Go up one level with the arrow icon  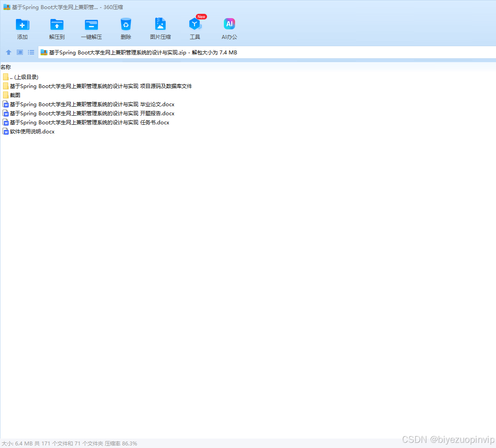[9, 52]
